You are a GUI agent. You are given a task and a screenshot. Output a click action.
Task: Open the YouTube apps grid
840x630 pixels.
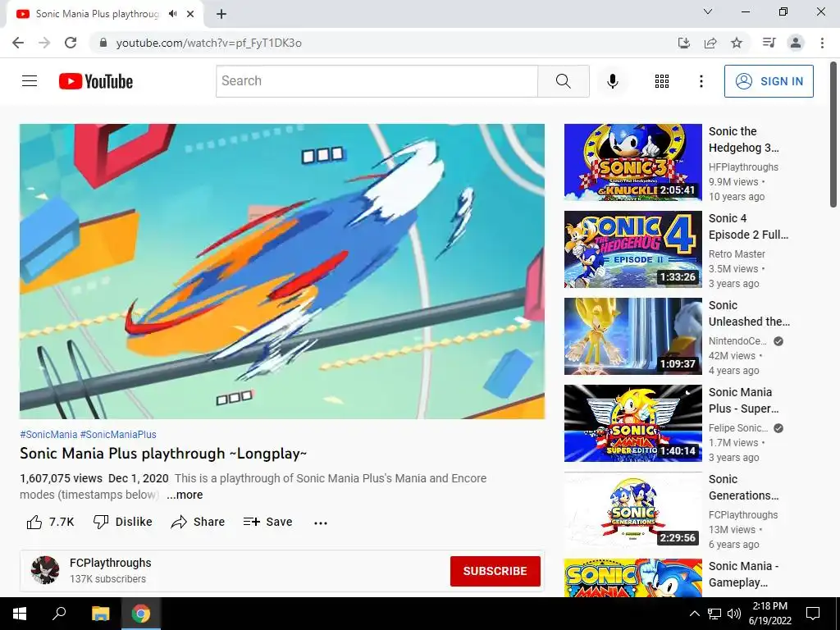click(x=662, y=81)
